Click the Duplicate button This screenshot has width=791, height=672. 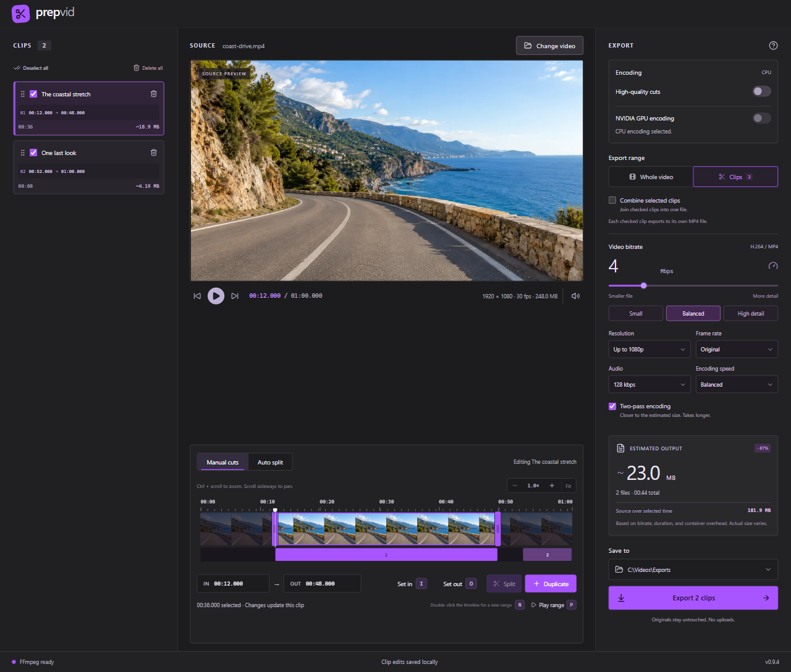pyautogui.click(x=551, y=584)
